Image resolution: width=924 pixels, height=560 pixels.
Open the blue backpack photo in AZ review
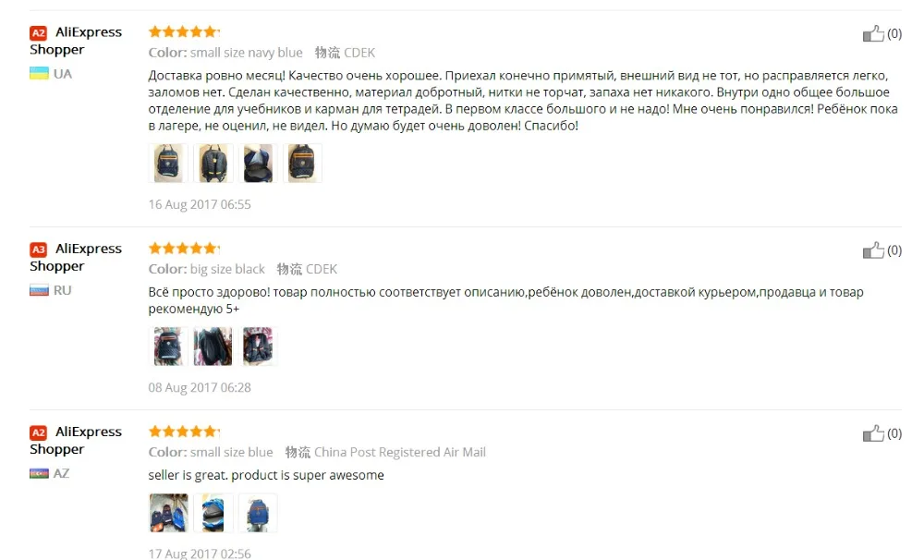coord(258,513)
